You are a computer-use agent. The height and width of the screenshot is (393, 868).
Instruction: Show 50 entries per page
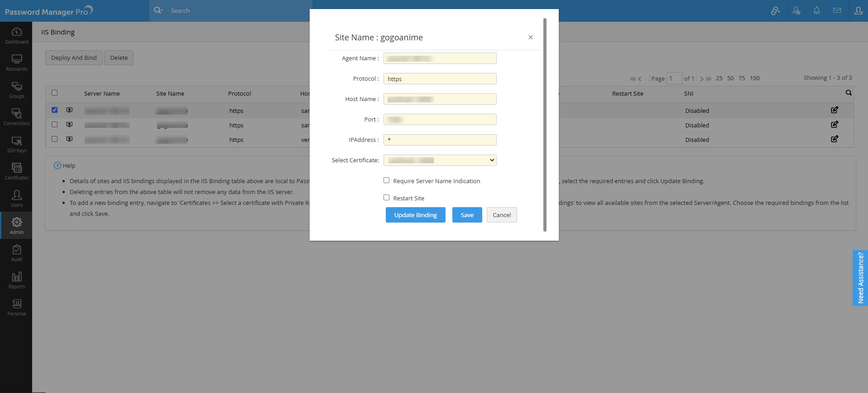point(730,78)
